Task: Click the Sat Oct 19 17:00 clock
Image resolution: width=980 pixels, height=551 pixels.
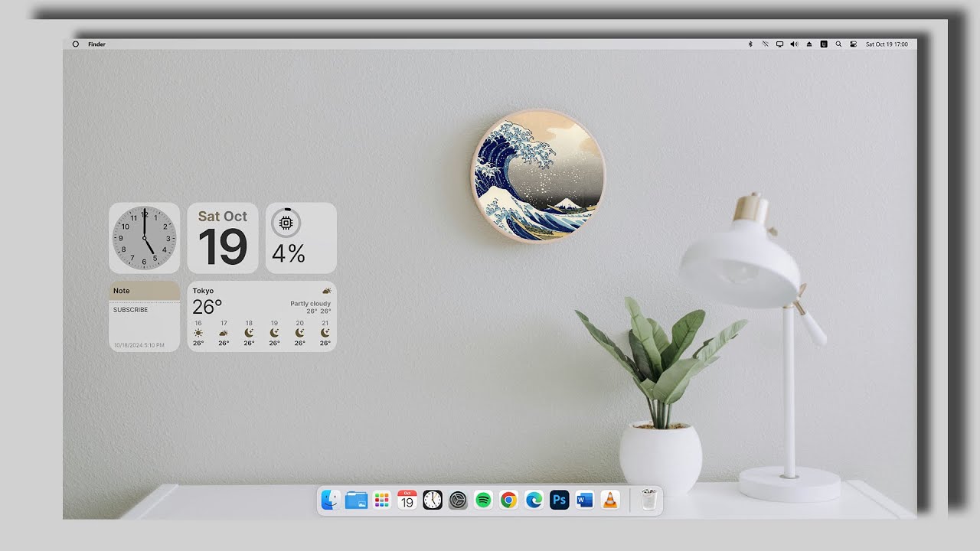Action: [887, 44]
